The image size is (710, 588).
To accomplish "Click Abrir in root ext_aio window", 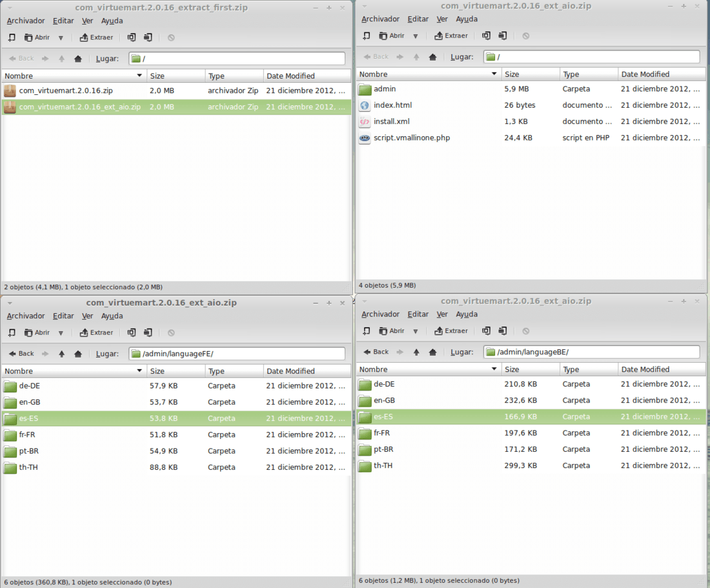I will coord(392,35).
